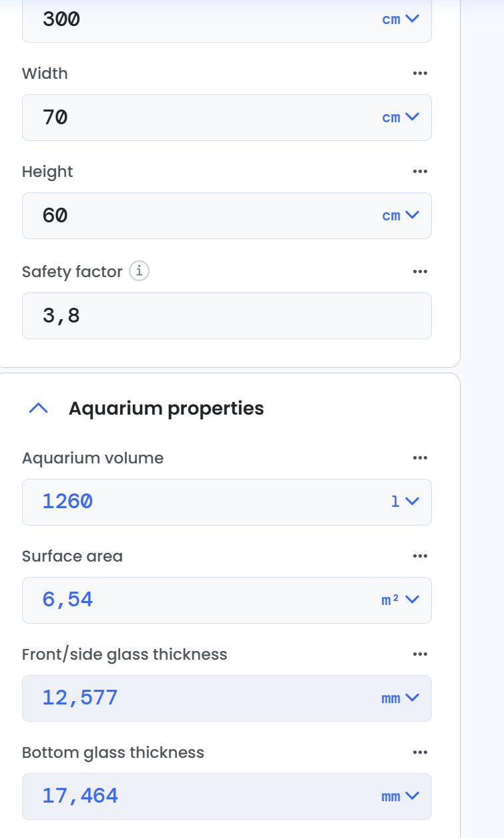Change Front/side glass thickness unit dropdown

(401, 698)
